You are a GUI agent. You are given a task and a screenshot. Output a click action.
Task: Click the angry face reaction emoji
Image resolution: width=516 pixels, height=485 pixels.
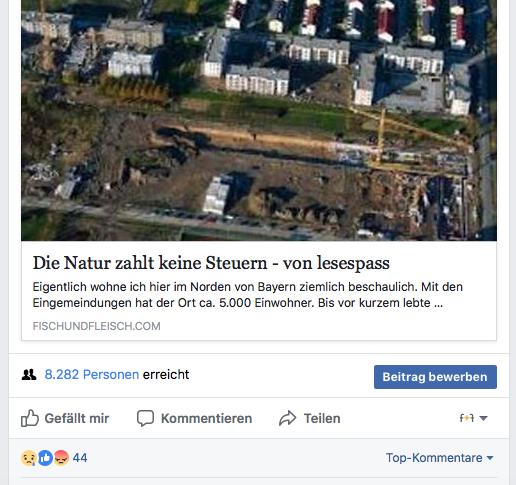[61, 458]
